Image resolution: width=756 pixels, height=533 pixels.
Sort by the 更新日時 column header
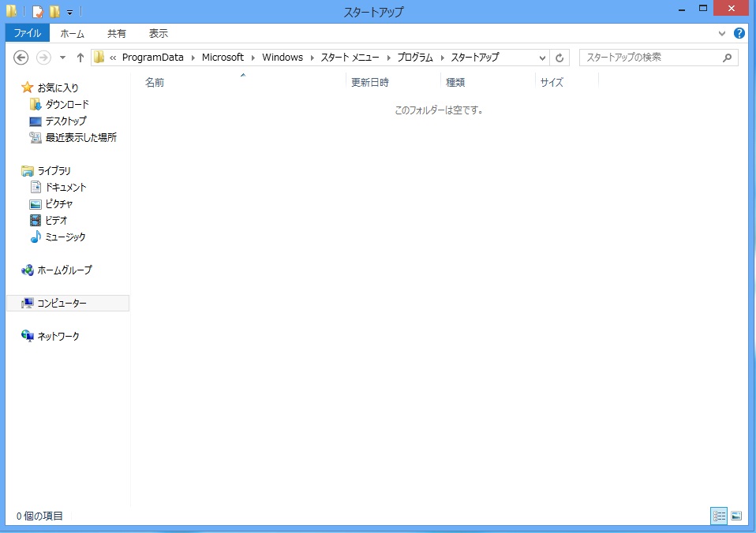pos(370,82)
